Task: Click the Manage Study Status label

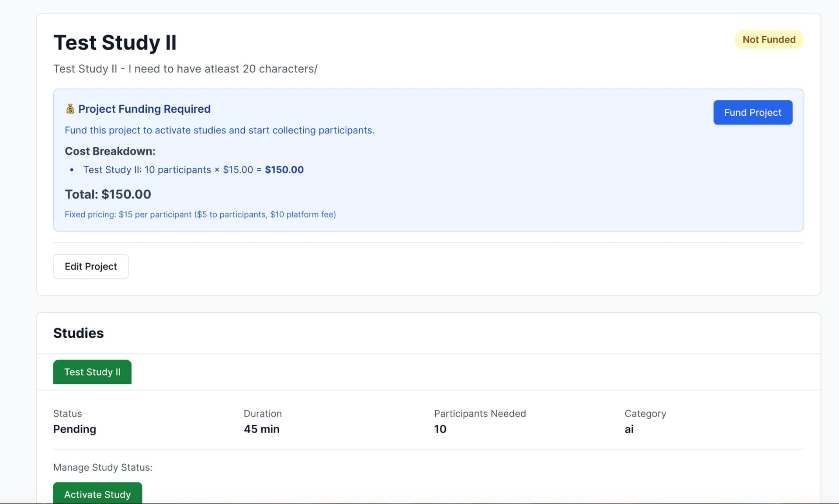Action: point(103,467)
